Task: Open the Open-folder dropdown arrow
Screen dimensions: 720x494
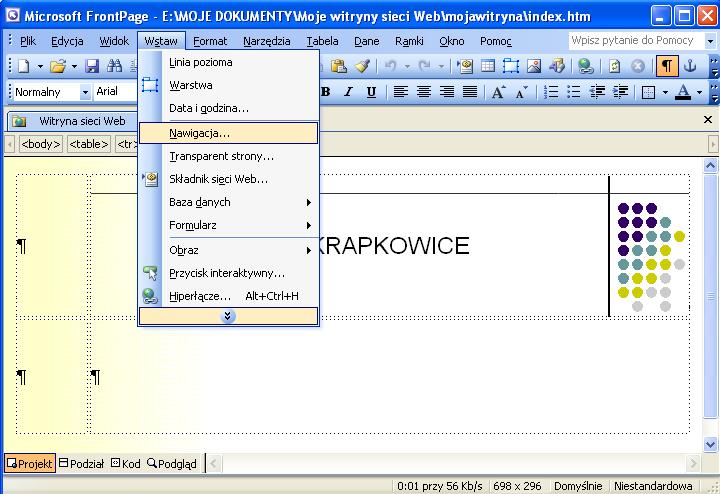Action: click(74, 67)
